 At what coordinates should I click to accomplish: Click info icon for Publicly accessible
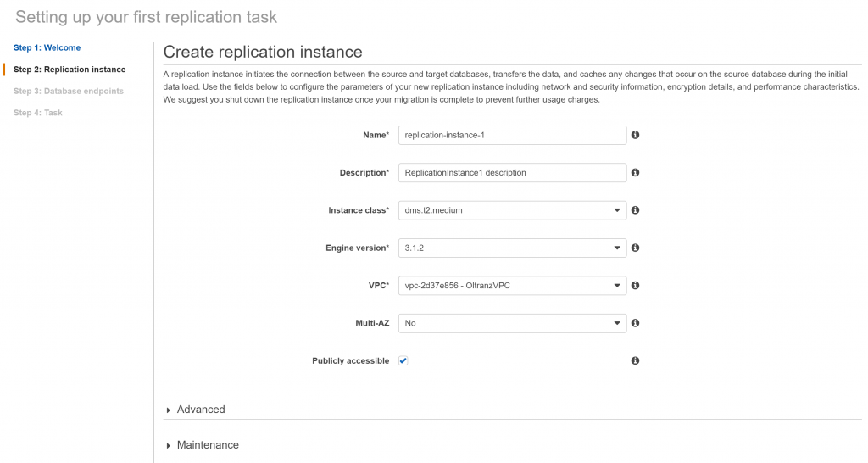635,360
